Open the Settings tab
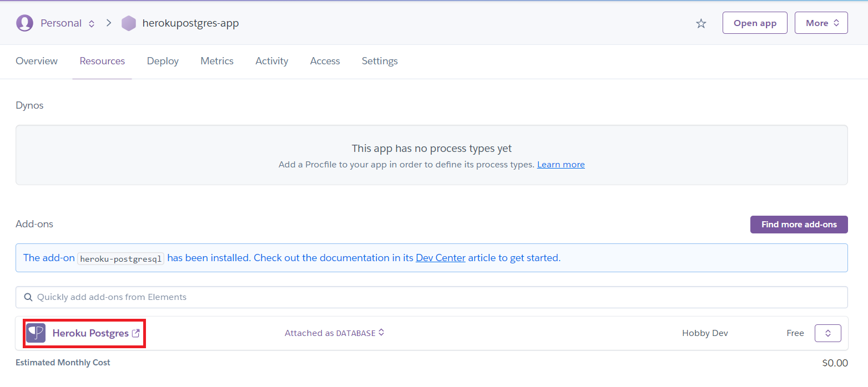This screenshot has width=868, height=387. click(x=380, y=61)
